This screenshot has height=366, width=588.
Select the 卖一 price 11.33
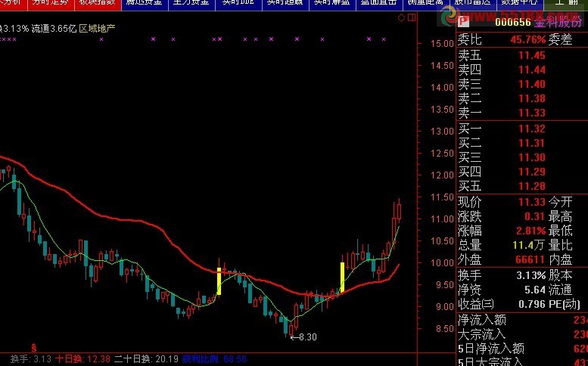click(532, 113)
